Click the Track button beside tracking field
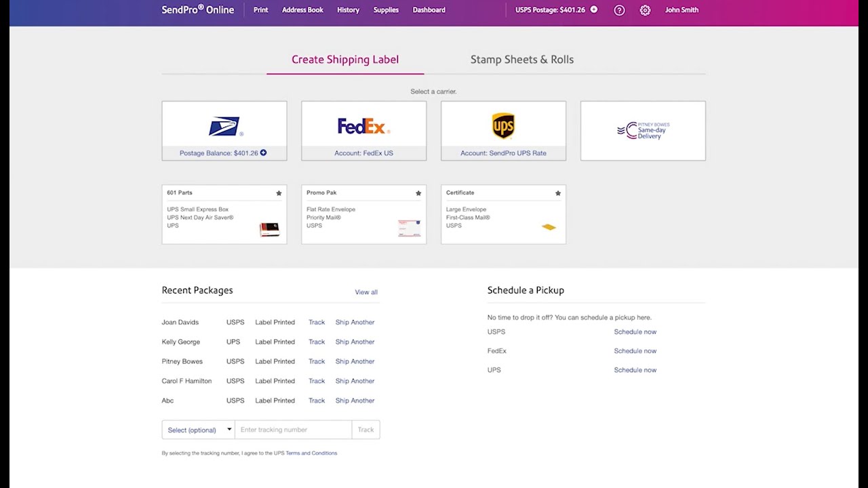 (x=366, y=430)
